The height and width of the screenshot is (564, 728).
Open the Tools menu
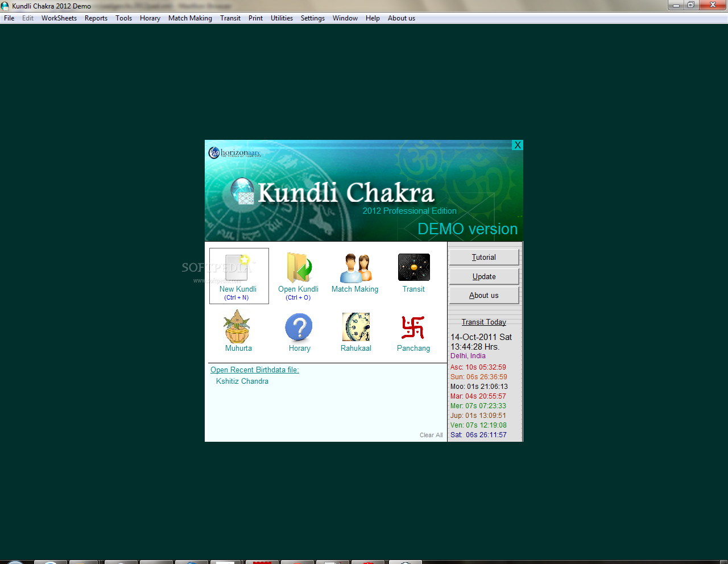coord(123,18)
